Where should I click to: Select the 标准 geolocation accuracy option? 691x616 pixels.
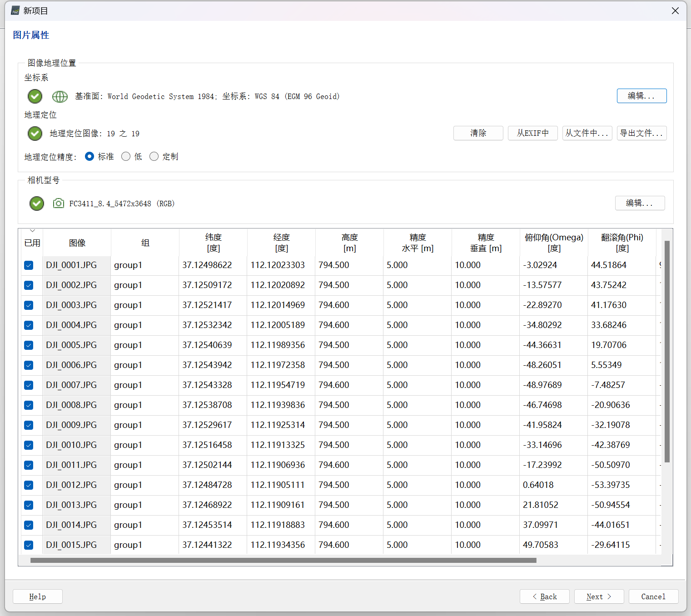point(89,156)
